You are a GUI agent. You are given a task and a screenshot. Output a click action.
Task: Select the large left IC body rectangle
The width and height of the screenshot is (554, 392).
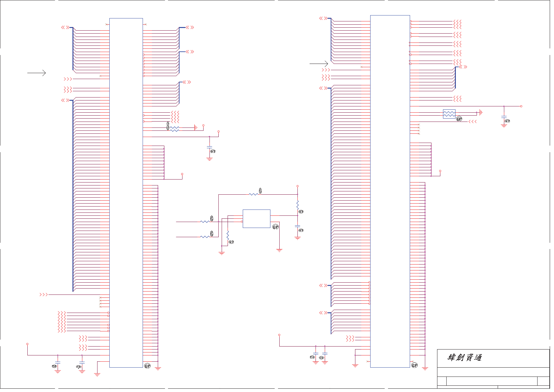126,193
